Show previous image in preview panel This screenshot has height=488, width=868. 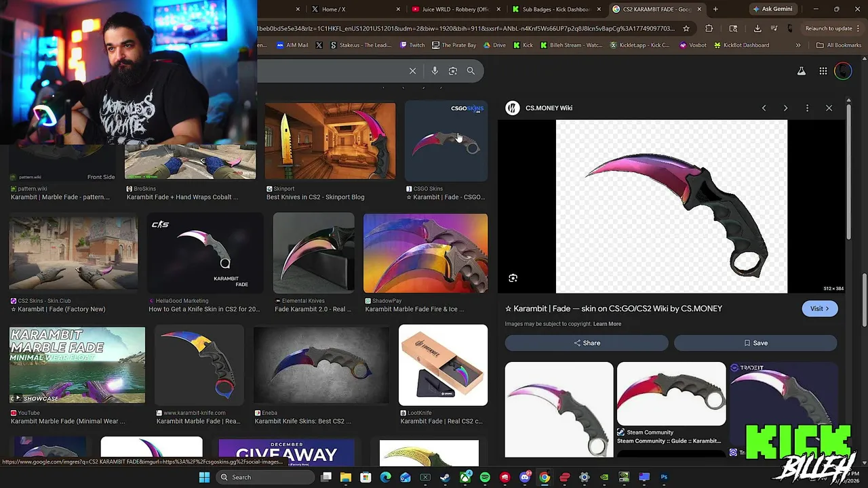(x=764, y=108)
